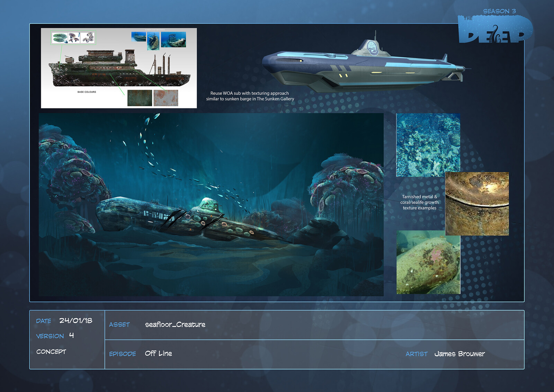Click 'Tarnished metal & coral/sealife growth' caption
Viewport: 554px width, 392px height.
419,202
